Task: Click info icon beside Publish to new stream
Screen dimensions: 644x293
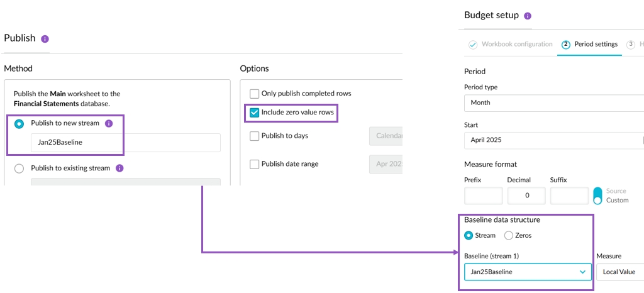Action: coord(109,124)
